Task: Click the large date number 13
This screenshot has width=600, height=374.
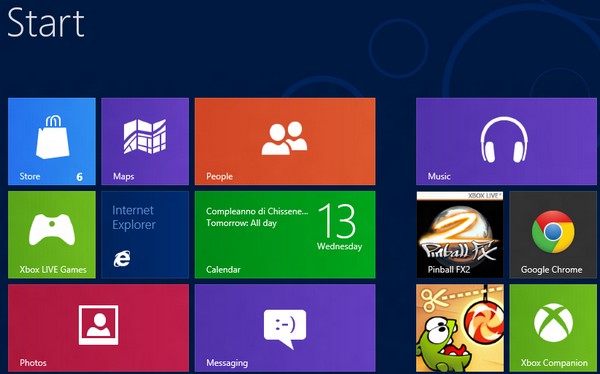Action: point(337,221)
